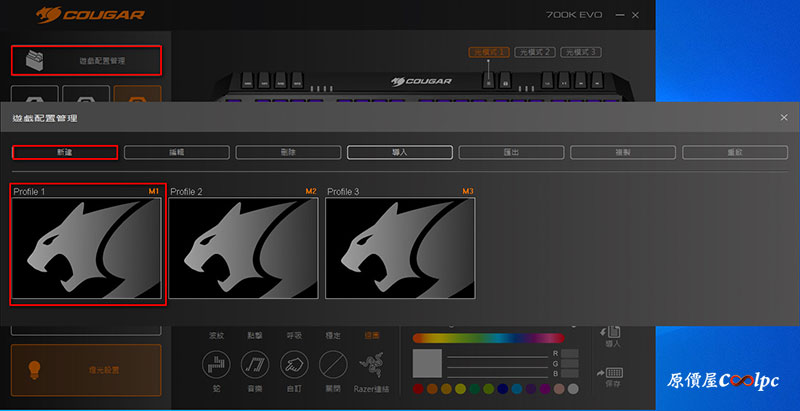
Task: Click the Razer連結 snake logo icon
Action: tap(372, 364)
